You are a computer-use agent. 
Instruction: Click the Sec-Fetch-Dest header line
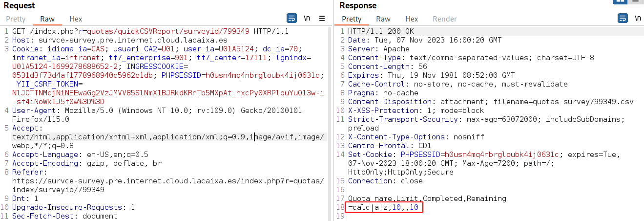[64, 216]
